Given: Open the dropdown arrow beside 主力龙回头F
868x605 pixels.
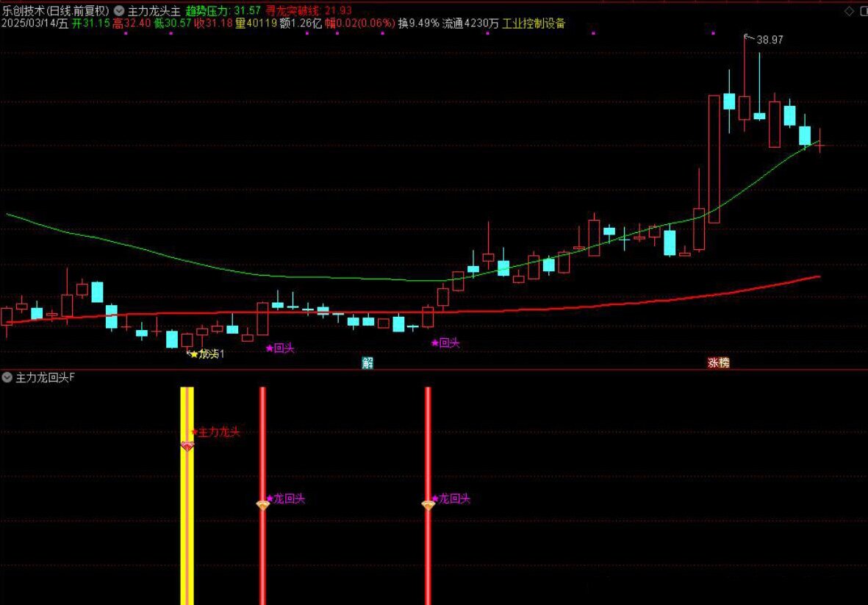Looking at the screenshot, I should click(7, 378).
